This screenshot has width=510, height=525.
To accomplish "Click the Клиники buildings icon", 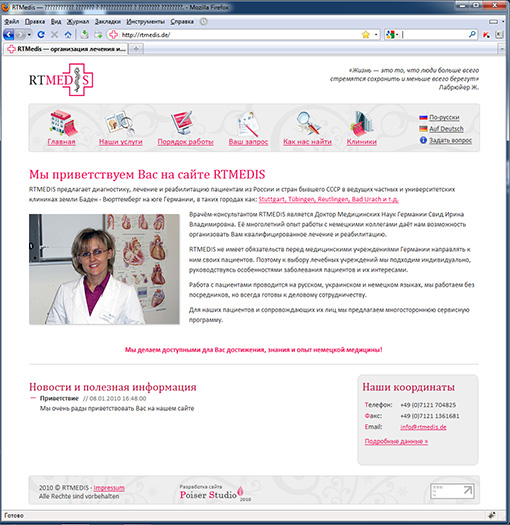I will (362, 124).
